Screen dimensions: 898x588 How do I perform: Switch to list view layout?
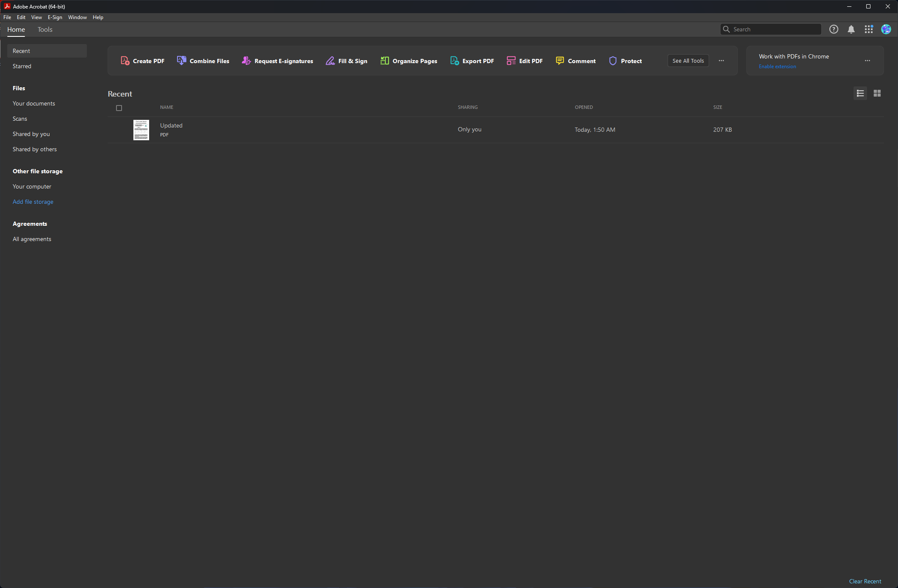(x=860, y=93)
